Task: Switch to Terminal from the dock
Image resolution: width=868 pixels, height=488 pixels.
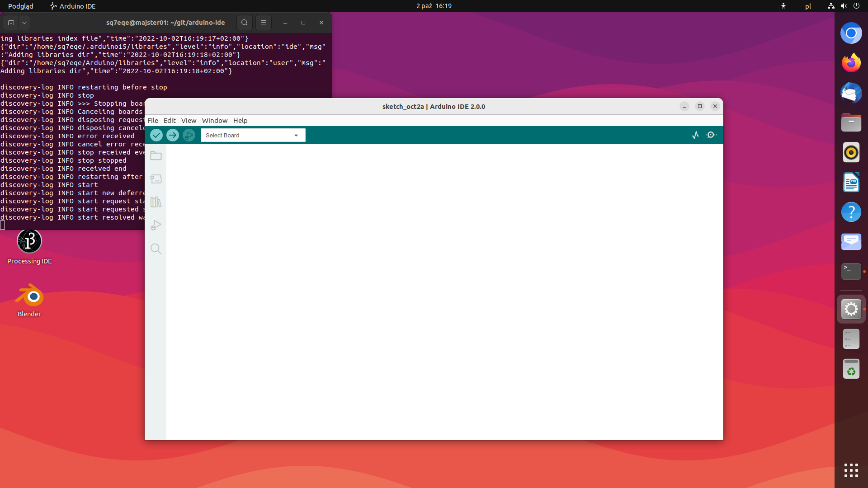Action: click(851, 272)
